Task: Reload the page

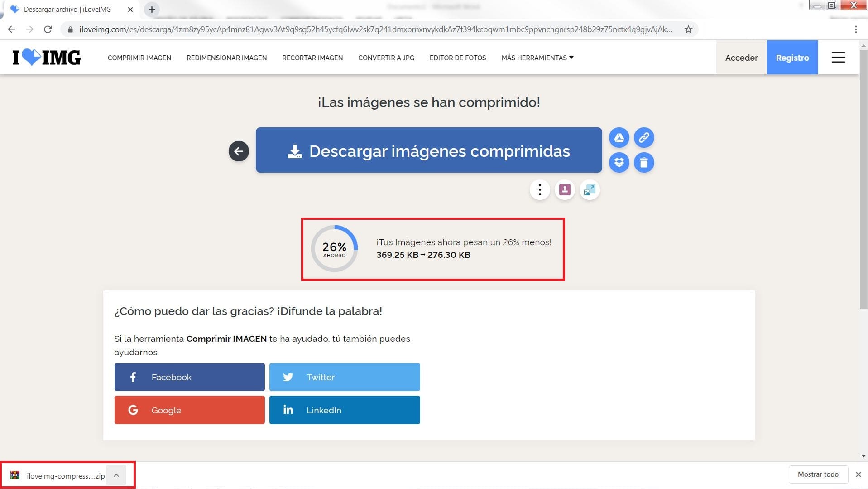Action: point(48,29)
